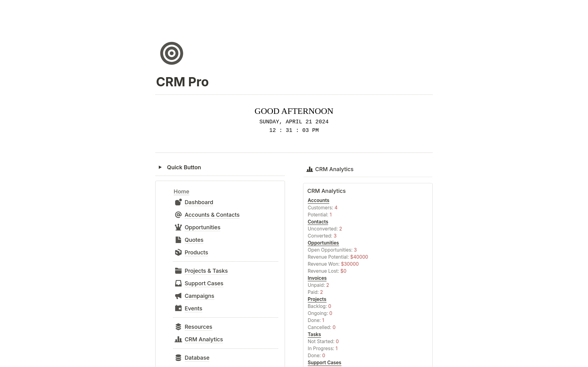Viewport: 588px width, 367px height.
Task: Click the Products icon in sidebar
Action: coord(178,253)
